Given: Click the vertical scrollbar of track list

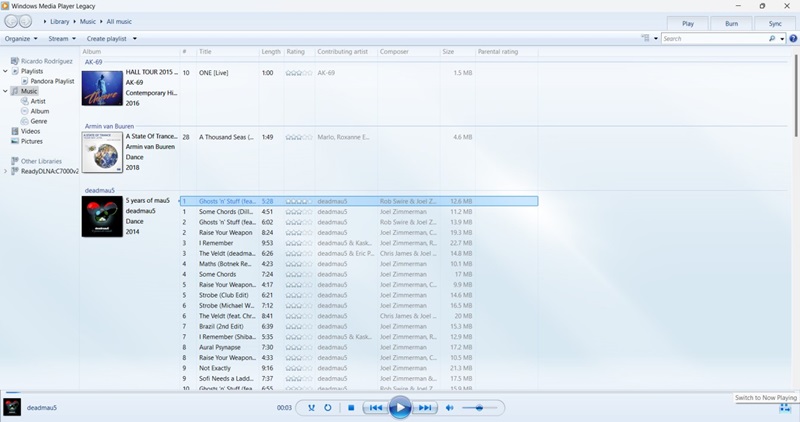Looking at the screenshot, I should point(795,95).
